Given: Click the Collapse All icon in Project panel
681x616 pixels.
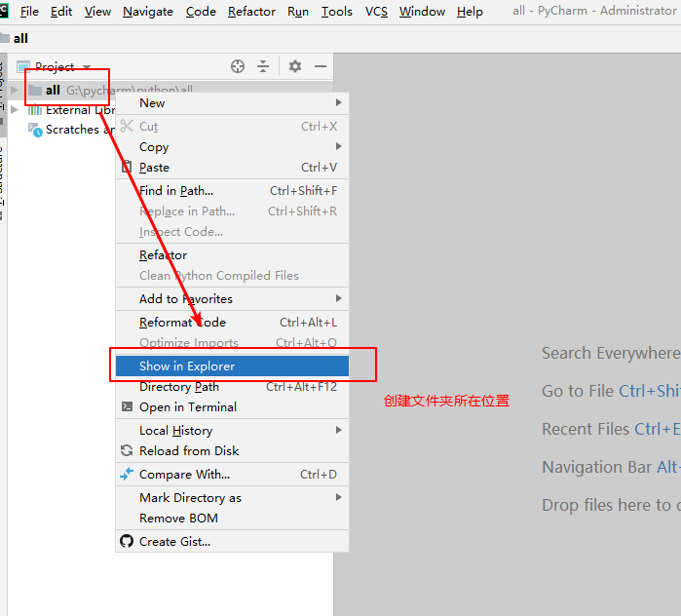Looking at the screenshot, I should pyautogui.click(x=263, y=66).
